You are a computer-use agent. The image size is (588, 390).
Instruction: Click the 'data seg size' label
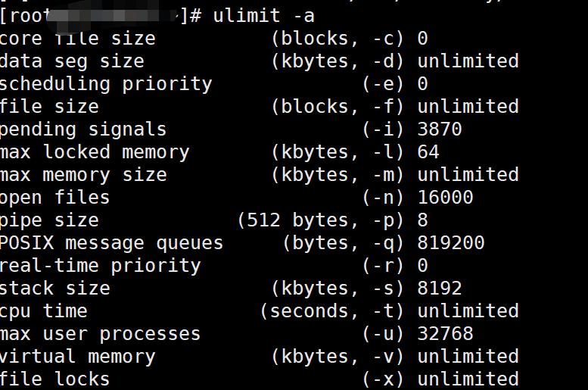click(x=72, y=61)
